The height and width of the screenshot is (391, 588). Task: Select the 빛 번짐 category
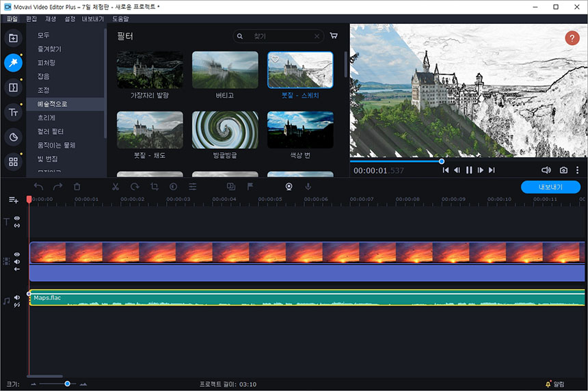coord(65,159)
